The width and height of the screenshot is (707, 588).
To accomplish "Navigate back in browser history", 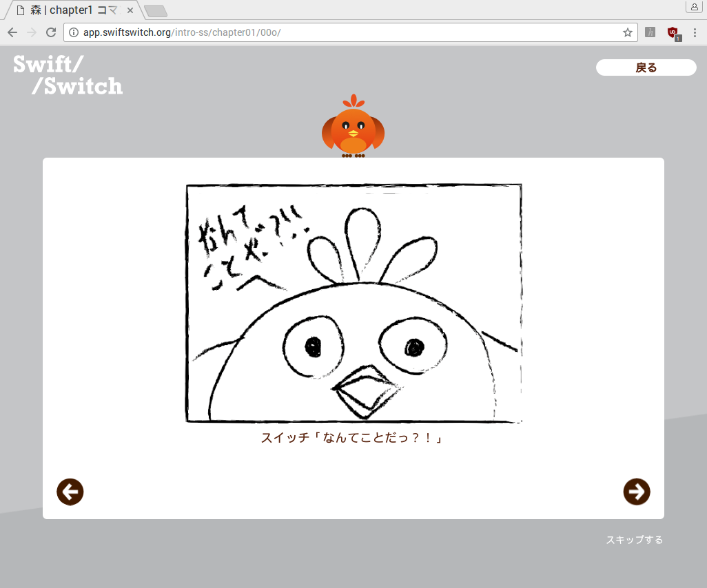I will click(x=12, y=32).
